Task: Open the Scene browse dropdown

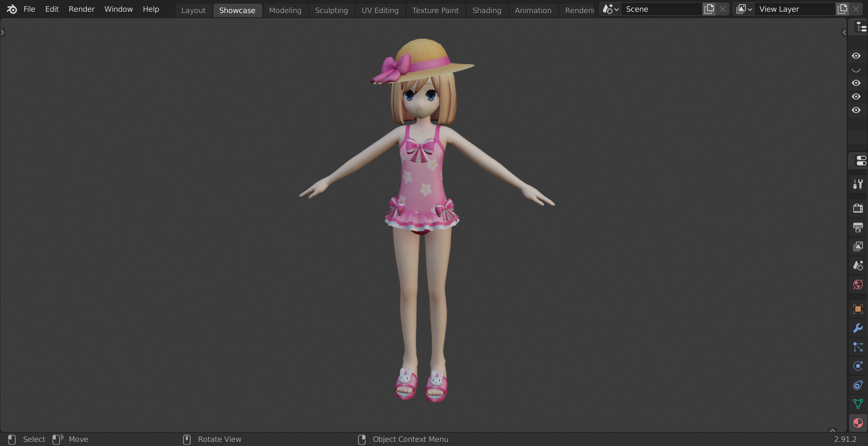Action: [610, 9]
